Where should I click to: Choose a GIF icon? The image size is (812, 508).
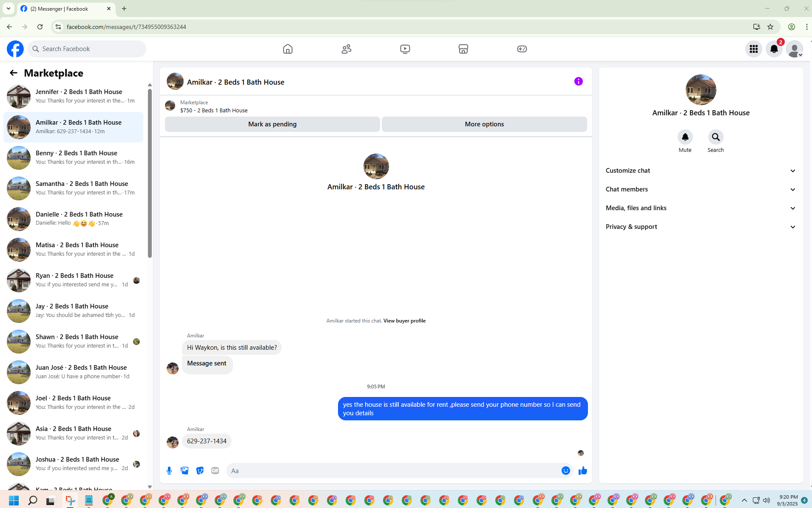pos(215,471)
